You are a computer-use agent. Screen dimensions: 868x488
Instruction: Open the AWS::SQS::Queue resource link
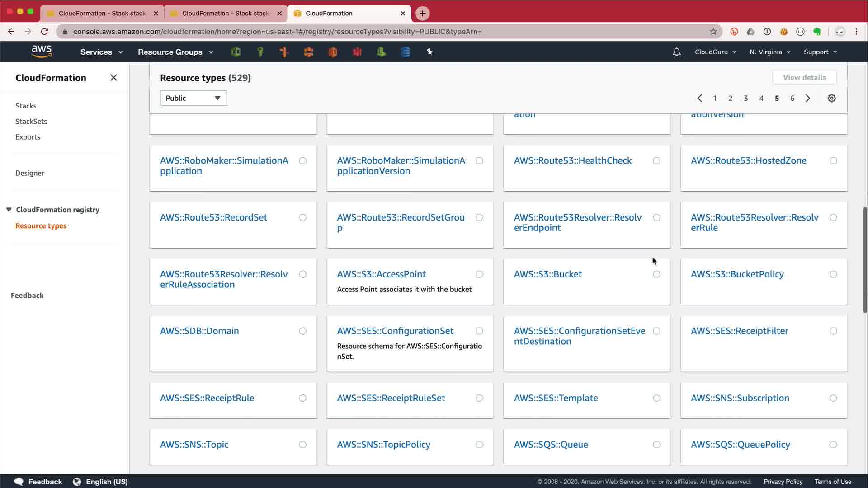(x=551, y=445)
